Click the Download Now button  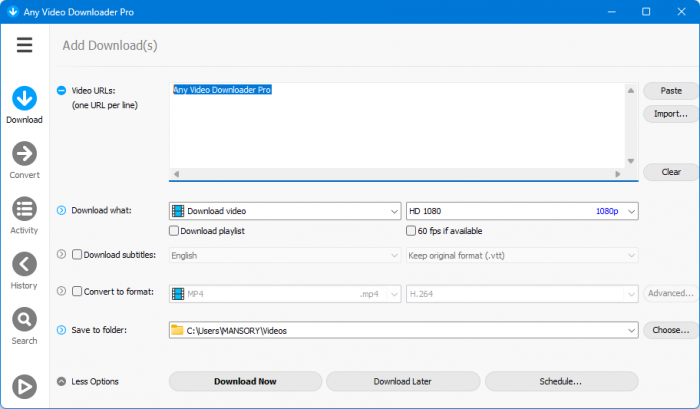coord(245,381)
